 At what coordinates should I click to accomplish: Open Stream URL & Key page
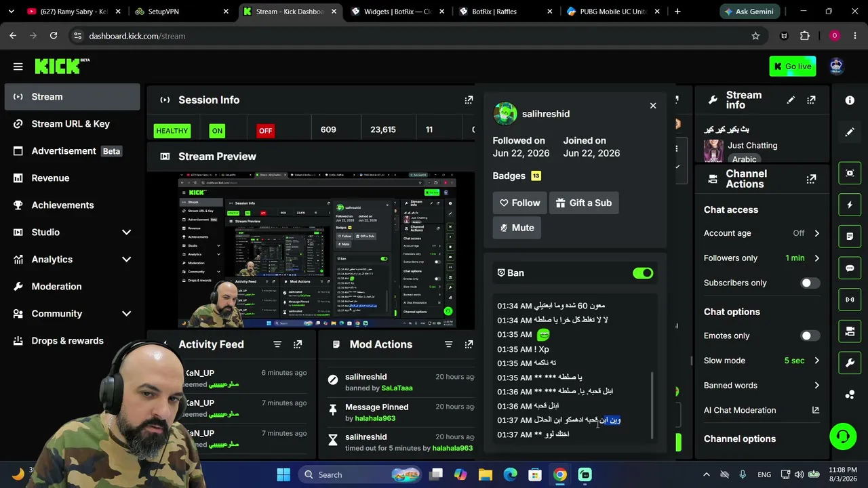pos(72,124)
